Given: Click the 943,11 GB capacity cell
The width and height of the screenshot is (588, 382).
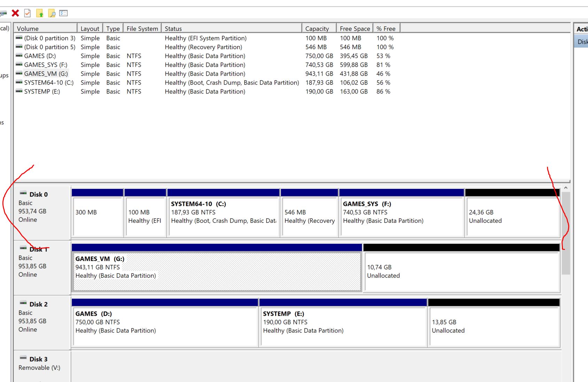Looking at the screenshot, I should (x=319, y=74).
